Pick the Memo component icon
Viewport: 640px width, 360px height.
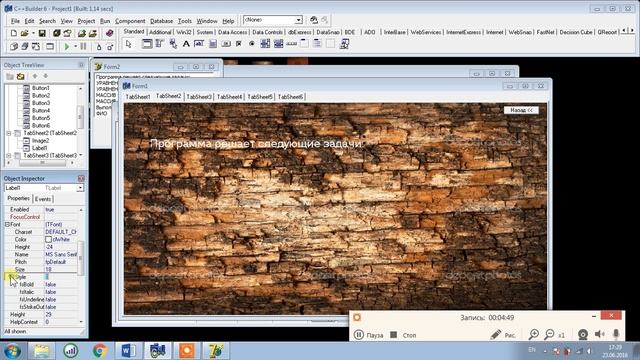click(212, 44)
